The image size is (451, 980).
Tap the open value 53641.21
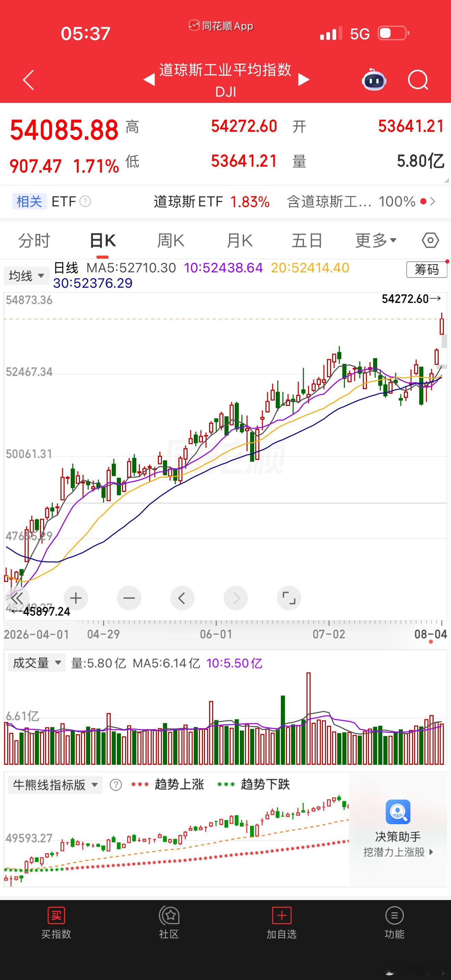pyautogui.click(x=411, y=126)
